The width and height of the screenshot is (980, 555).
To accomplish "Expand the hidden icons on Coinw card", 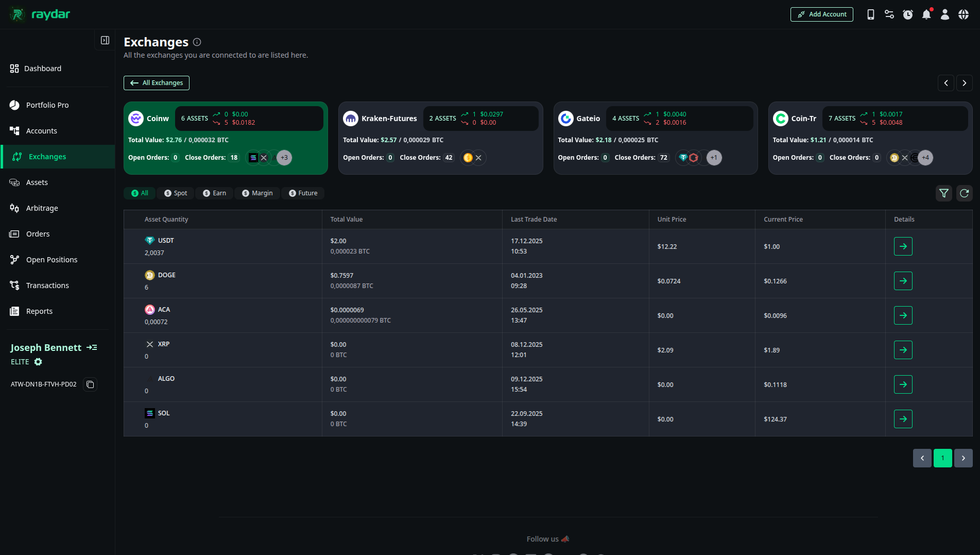I will (x=284, y=158).
